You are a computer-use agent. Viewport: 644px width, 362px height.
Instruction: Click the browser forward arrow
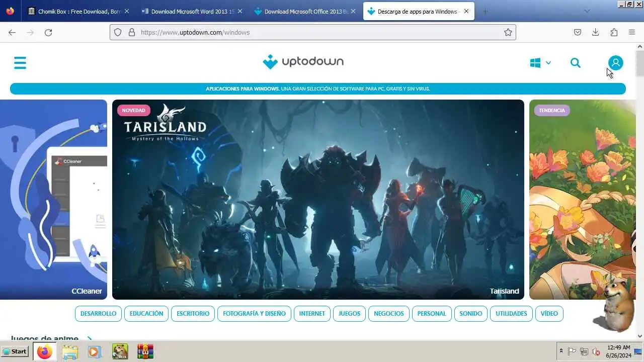pos(30,32)
